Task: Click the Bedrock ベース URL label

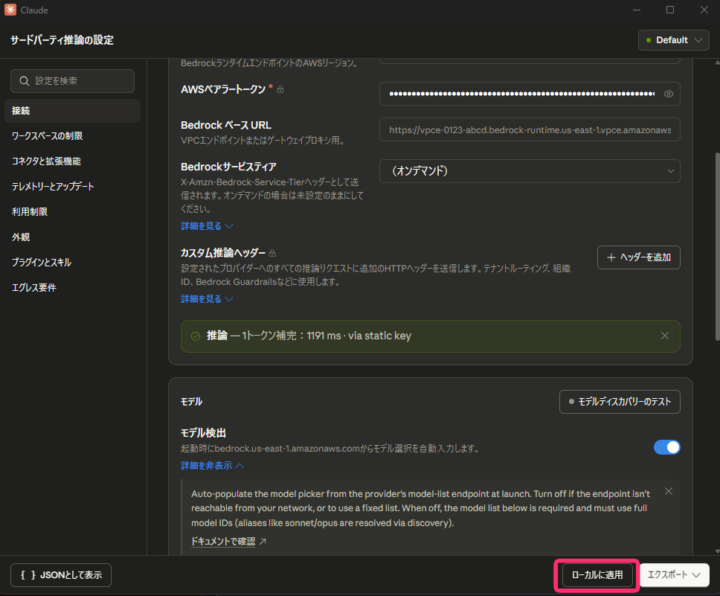Action: [226, 125]
